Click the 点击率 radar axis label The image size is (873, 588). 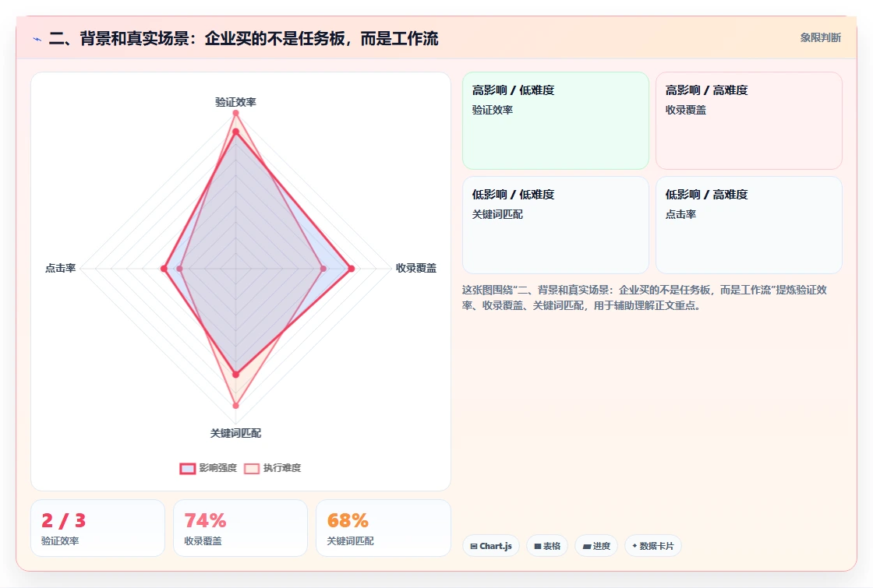(x=60, y=268)
